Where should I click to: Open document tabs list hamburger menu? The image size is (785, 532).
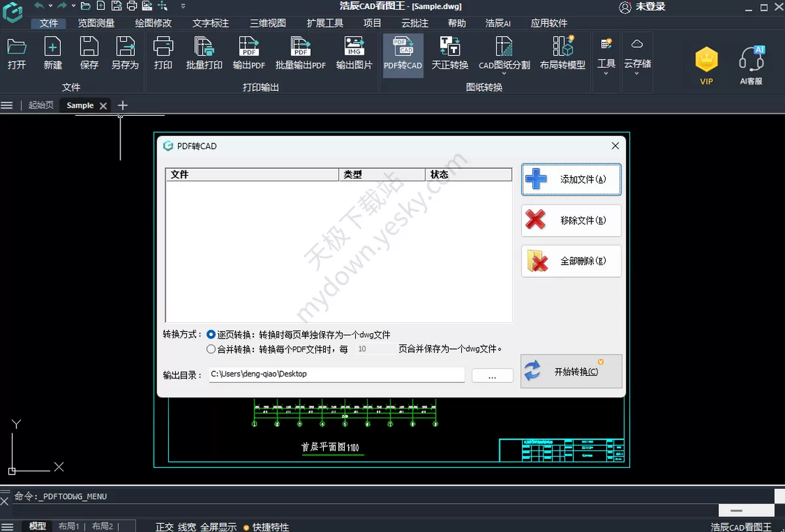click(7, 105)
